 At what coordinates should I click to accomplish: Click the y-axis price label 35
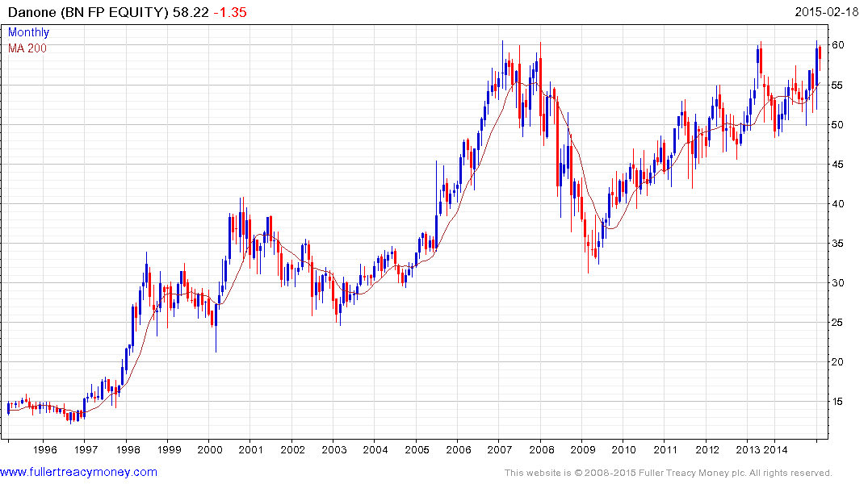[838, 244]
